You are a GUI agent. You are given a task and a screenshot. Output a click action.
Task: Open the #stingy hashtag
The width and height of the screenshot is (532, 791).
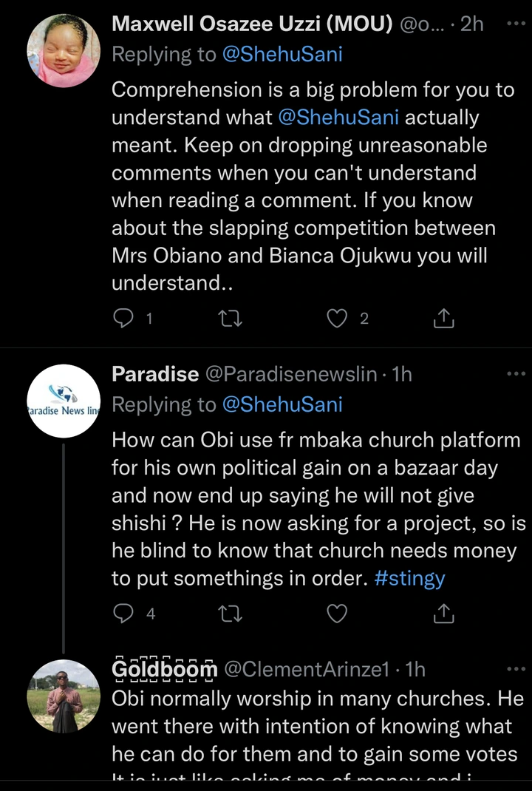(409, 578)
